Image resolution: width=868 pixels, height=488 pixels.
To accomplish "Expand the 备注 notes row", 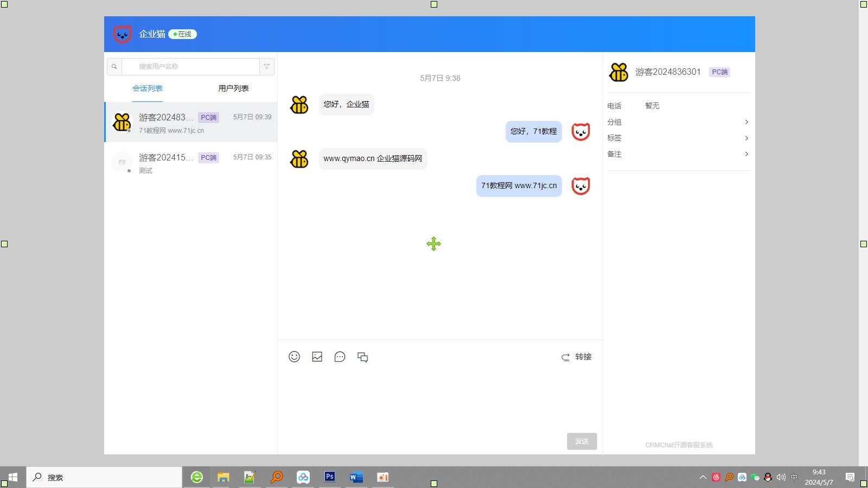I will click(x=678, y=154).
